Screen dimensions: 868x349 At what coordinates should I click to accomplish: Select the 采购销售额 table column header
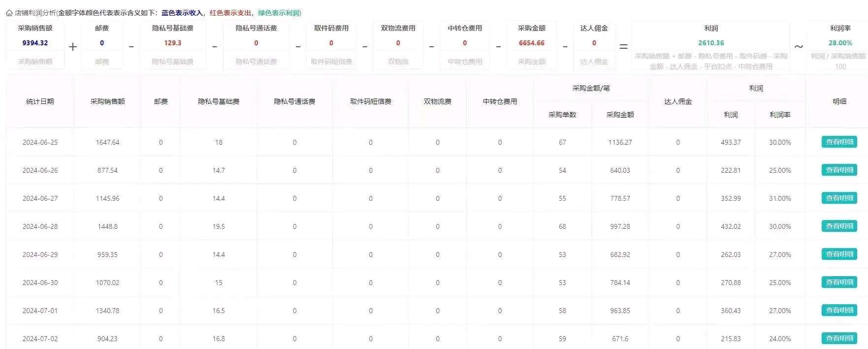(x=107, y=101)
